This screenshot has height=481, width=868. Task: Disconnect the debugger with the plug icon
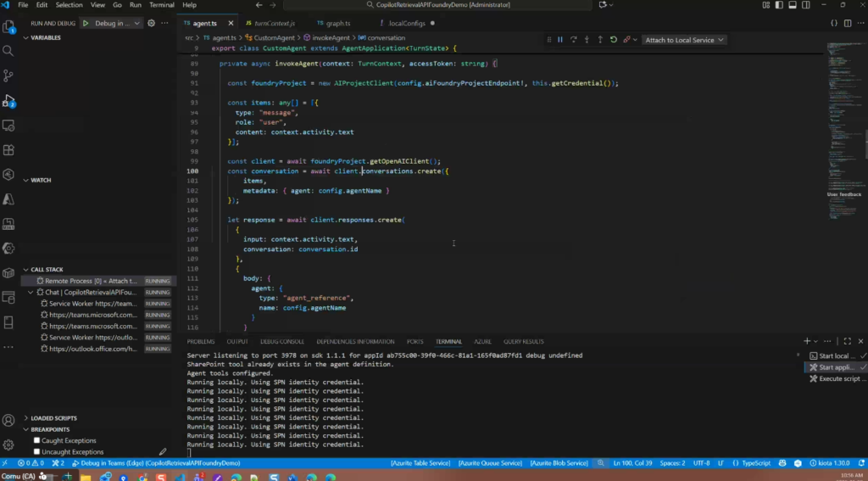(x=627, y=40)
